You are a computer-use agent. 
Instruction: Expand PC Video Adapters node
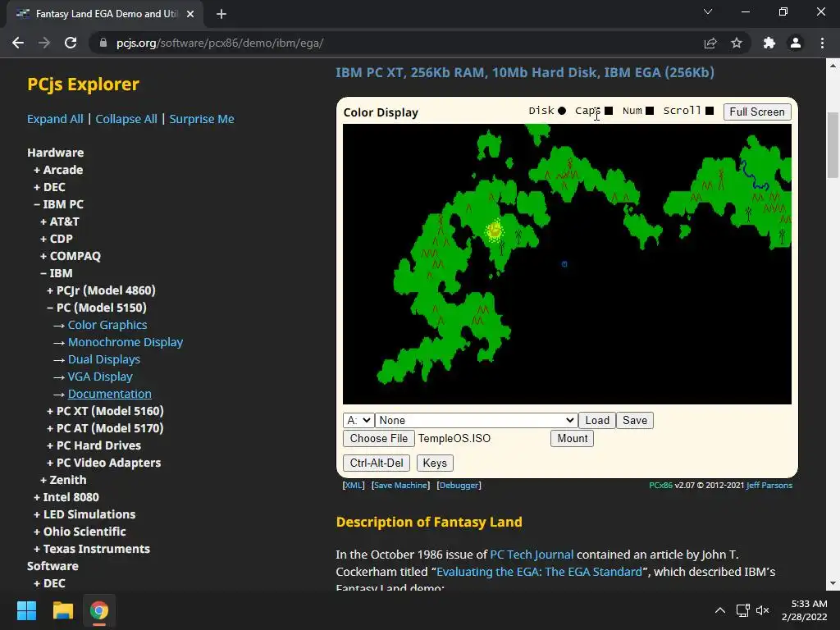pyautogui.click(x=103, y=463)
